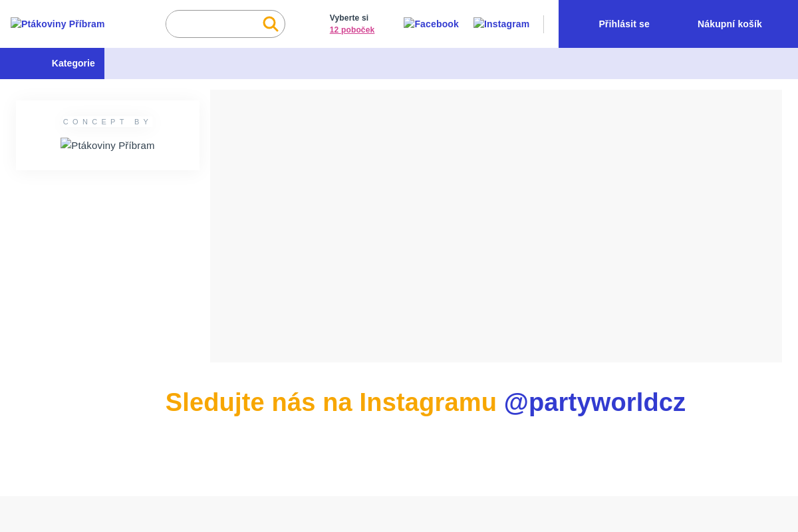Open the Kategorie menu

[x=52, y=63]
